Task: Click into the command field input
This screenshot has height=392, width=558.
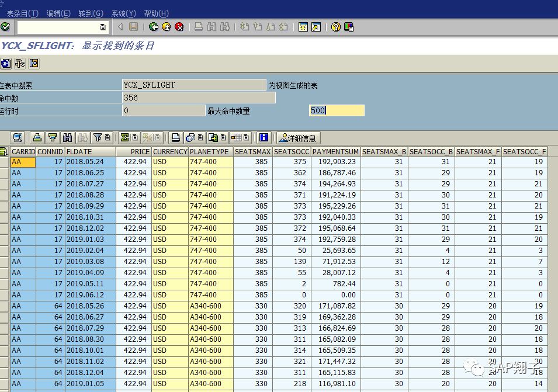Action: coord(58,27)
